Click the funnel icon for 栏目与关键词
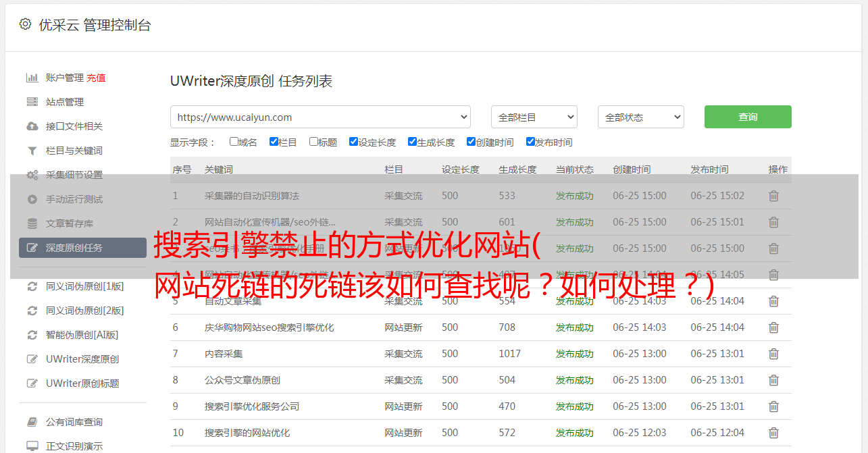The width and height of the screenshot is (868, 453). coord(32,151)
